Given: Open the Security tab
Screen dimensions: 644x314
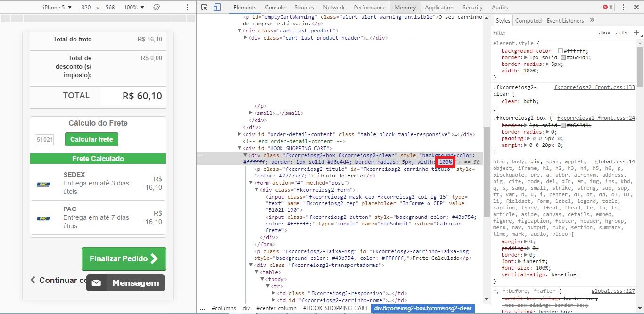Looking at the screenshot, I should [x=472, y=8].
